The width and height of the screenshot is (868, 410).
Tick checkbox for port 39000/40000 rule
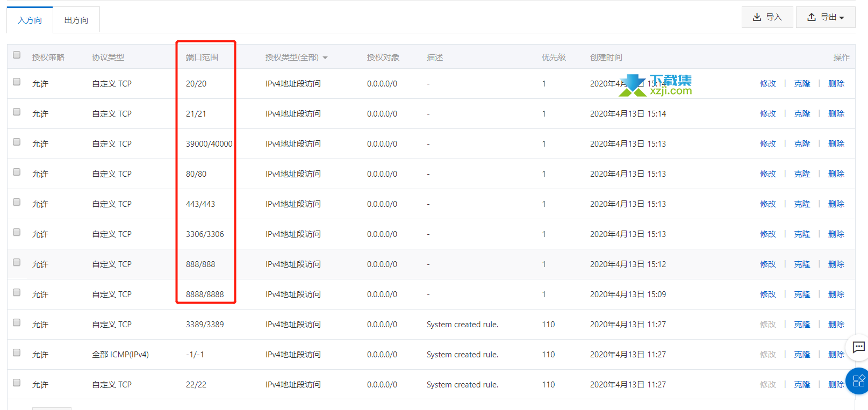pos(17,142)
